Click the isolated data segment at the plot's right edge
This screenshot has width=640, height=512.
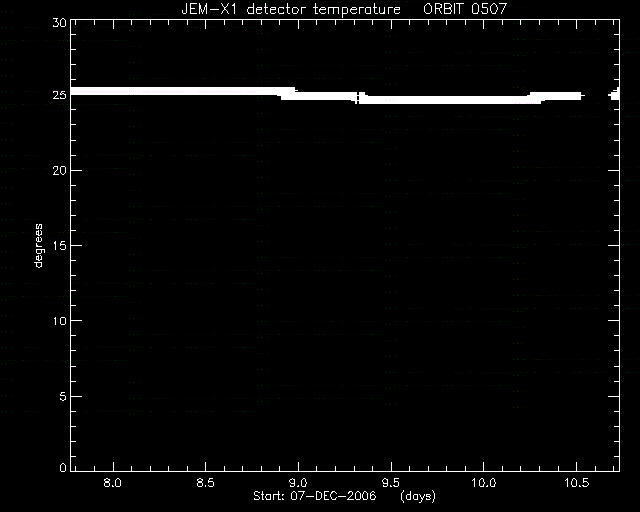[614, 94]
